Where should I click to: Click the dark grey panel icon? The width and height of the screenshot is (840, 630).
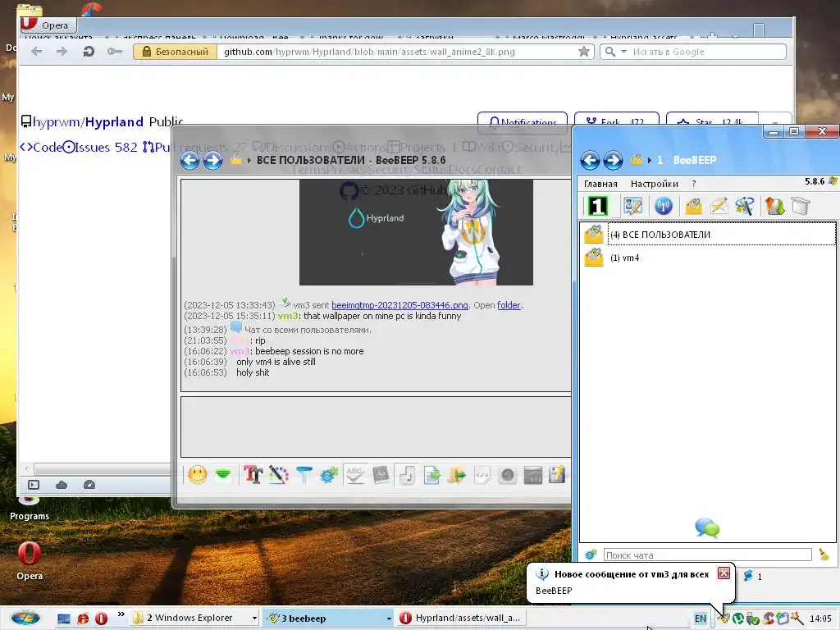533,475
